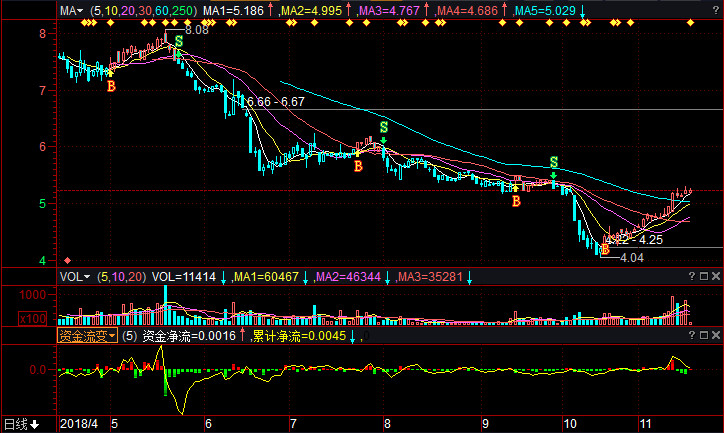Click the MA parameters (5,10,20,30,60,250)
The width and height of the screenshot is (724, 433).
click(x=142, y=10)
